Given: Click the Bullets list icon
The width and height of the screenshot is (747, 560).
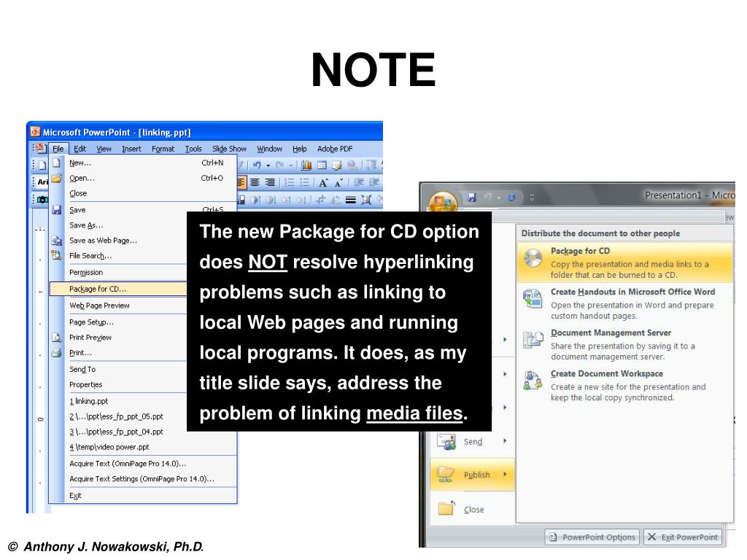Looking at the screenshot, I should point(304,182).
